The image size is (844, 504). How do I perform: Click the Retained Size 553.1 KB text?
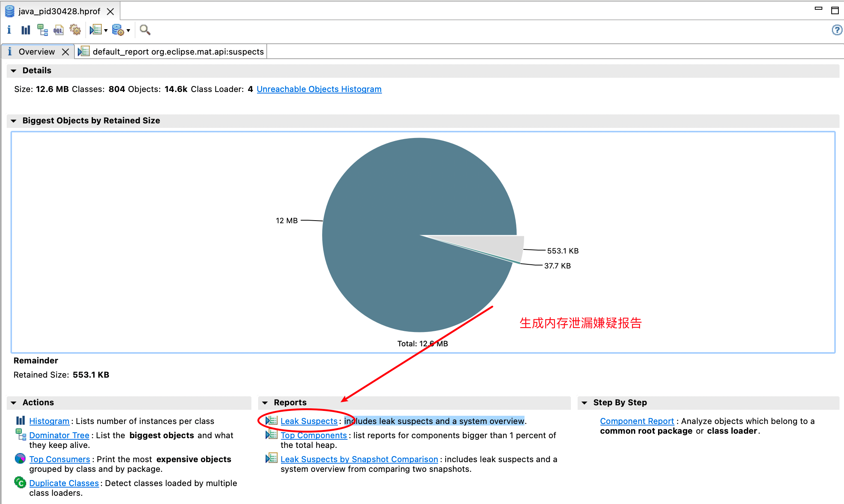[61, 375]
